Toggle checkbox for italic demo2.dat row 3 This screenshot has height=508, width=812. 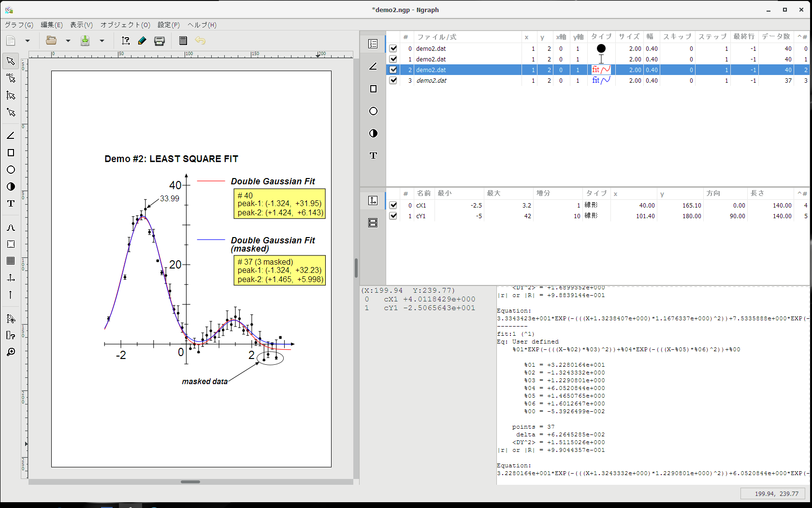tap(393, 80)
